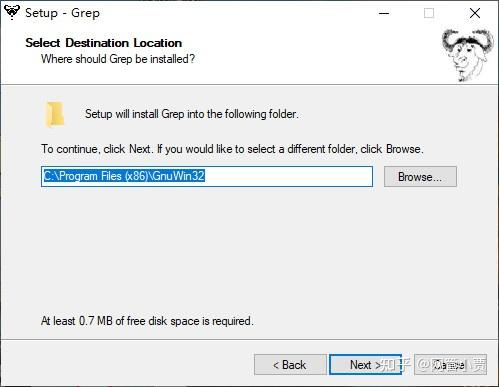Click the highlighted GnuWin32 path text
The width and height of the screenshot is (499, 387).
click(x=124, y=176)
